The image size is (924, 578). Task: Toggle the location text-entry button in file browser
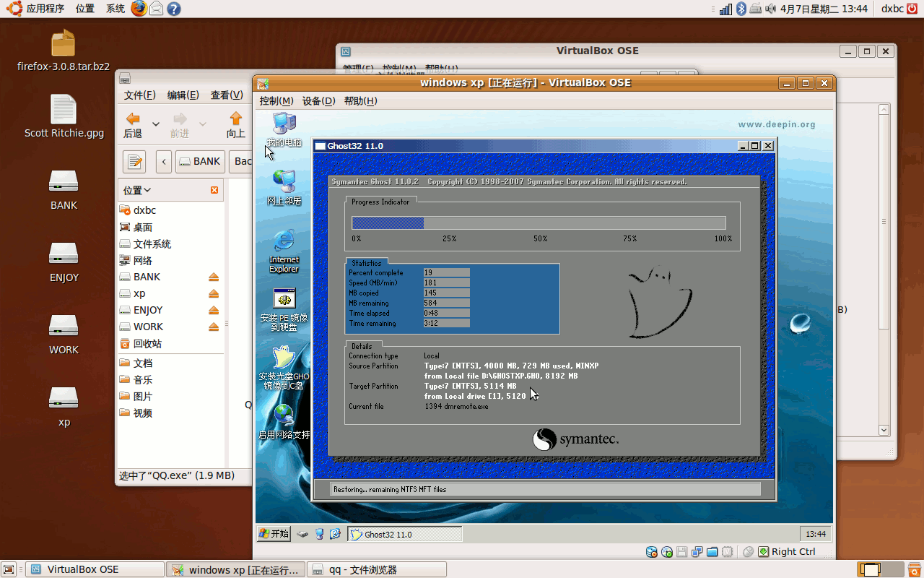[x=134, y=161]
